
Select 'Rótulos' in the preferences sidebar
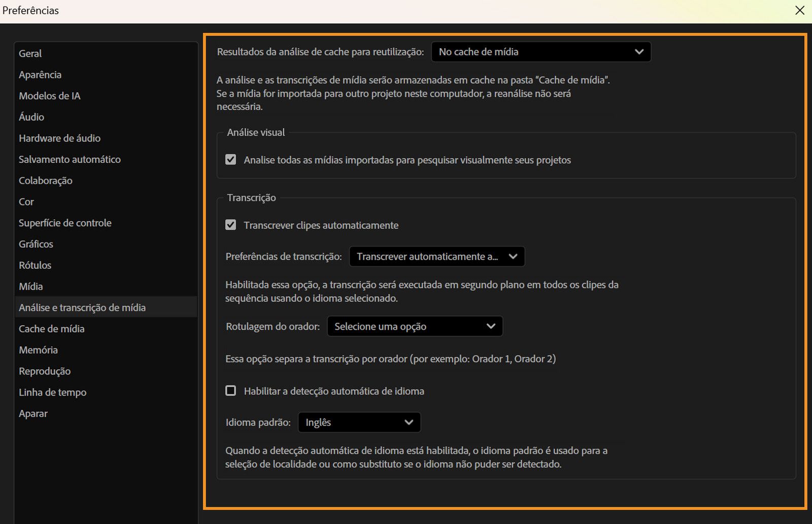[35, 265]
